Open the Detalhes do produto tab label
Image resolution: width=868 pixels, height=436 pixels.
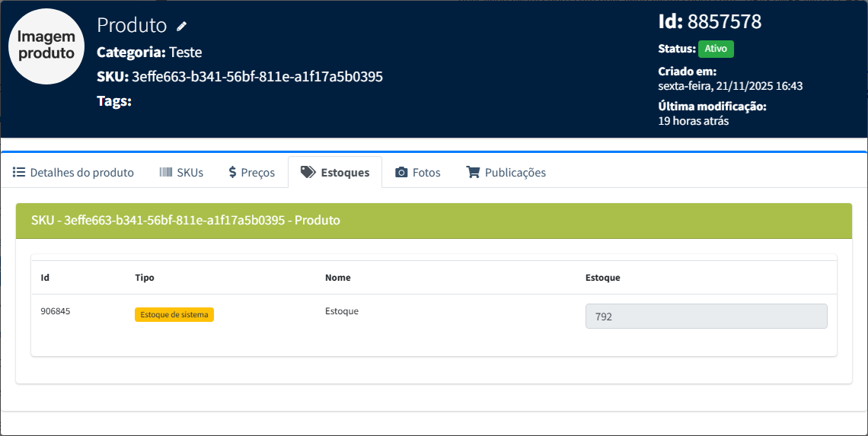pos(81,173)
